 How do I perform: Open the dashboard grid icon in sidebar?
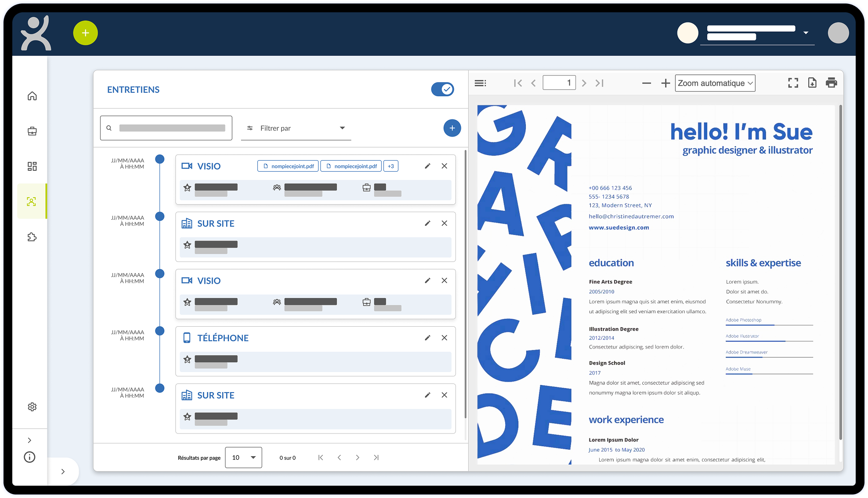click(x=32, y=166)
